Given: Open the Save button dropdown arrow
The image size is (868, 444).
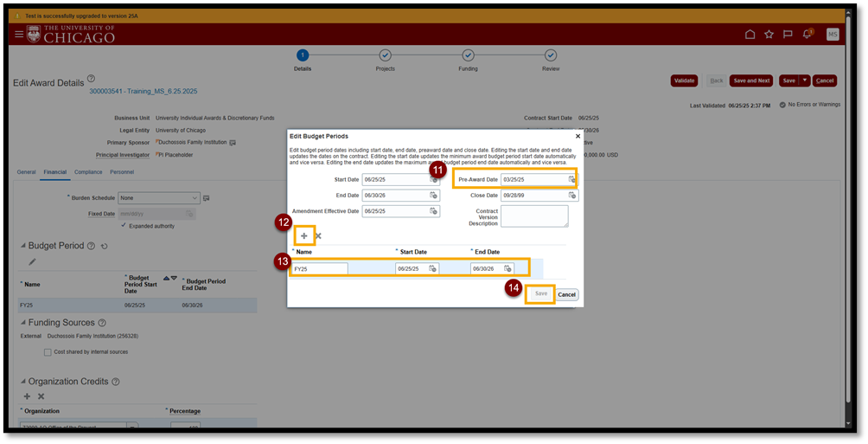Looking at the screenshot, I should 805,80.
